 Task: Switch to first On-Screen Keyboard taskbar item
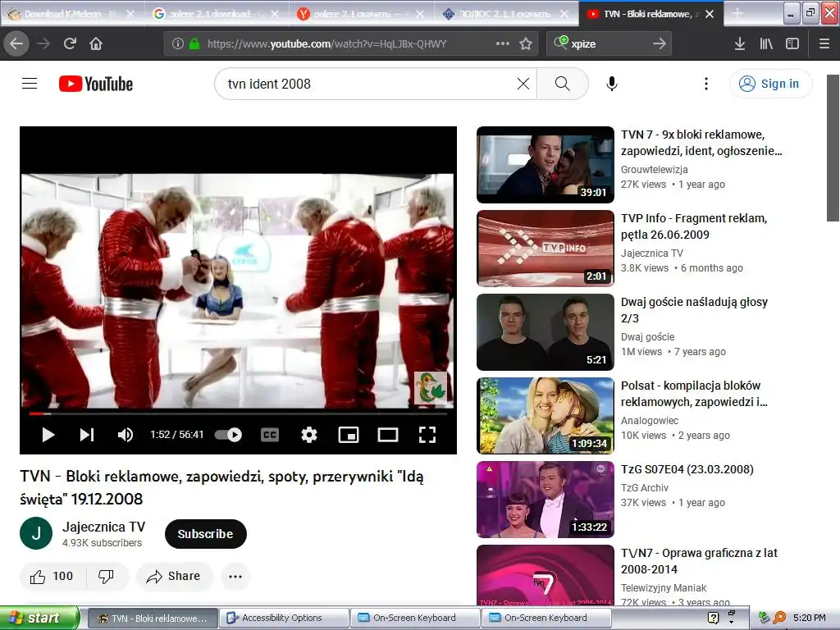[414, 618]
